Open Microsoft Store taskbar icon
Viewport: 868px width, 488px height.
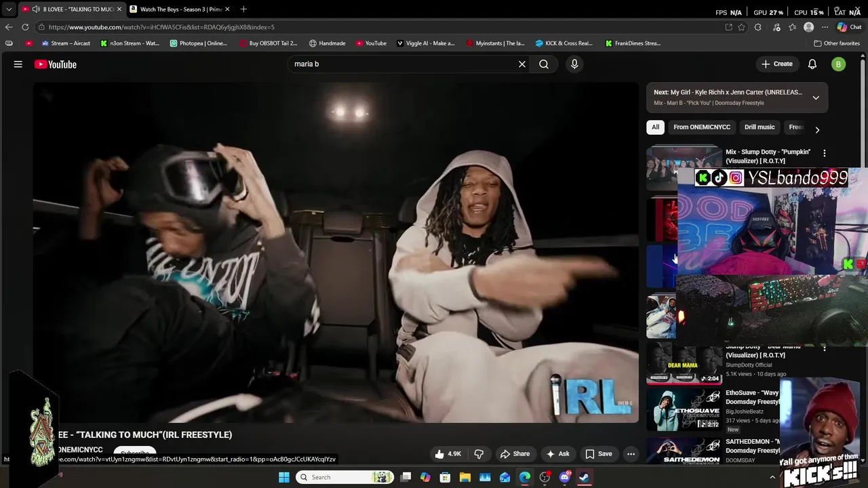(x=445, y=477)
